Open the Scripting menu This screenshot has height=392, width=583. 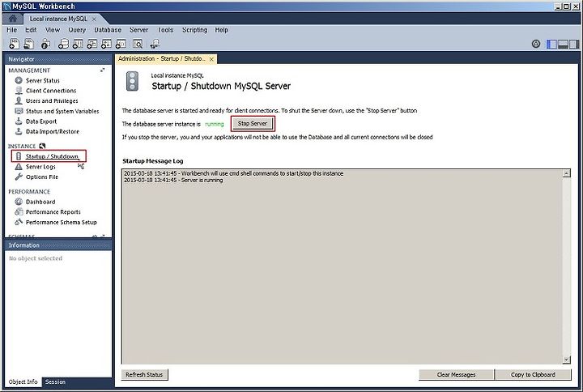pos(194,30)
